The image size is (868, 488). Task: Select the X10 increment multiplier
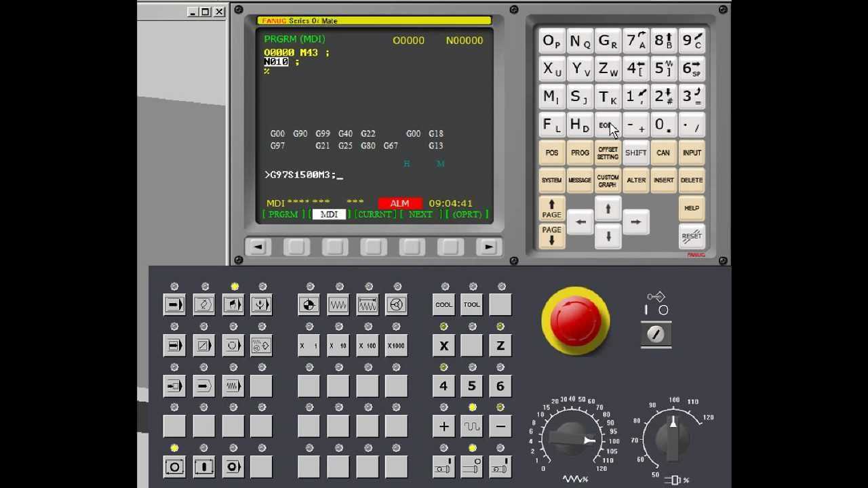point(338,346)
